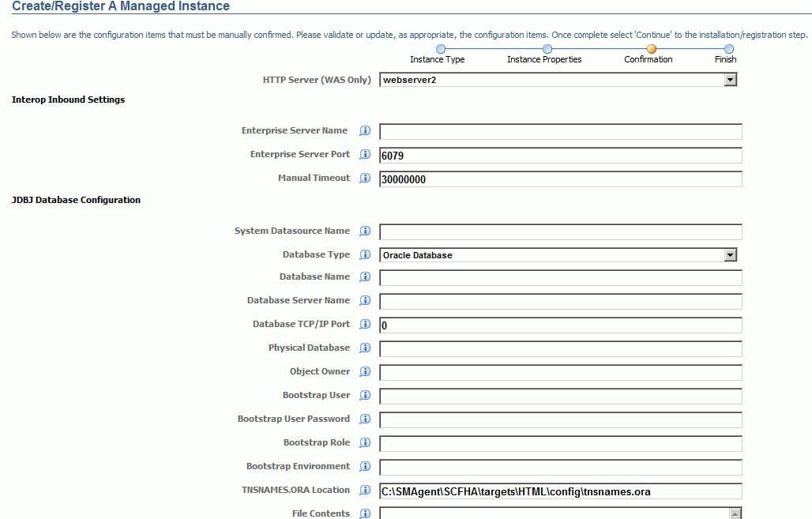Click the Instance Properties step label
This screenshot has width=812, height=519.
[544, 59]
